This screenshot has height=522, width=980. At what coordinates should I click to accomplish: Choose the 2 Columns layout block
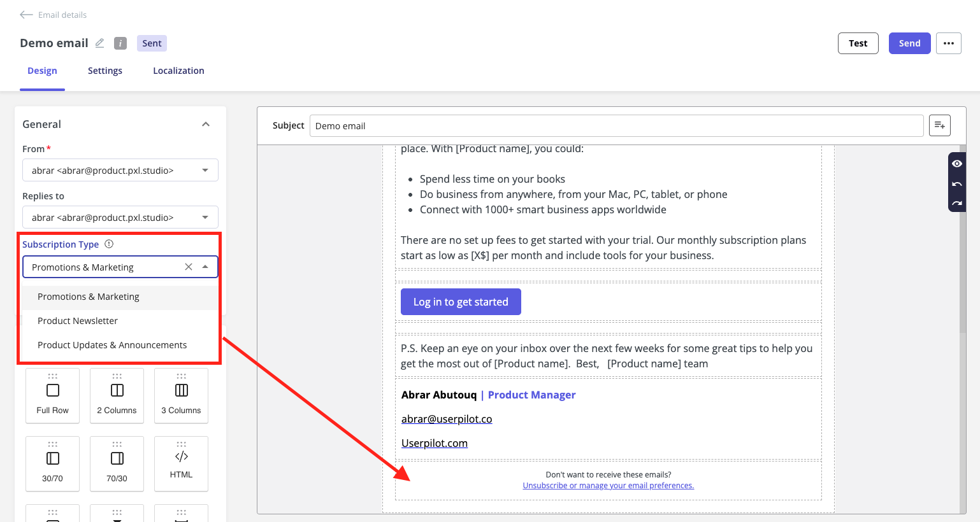117,395
